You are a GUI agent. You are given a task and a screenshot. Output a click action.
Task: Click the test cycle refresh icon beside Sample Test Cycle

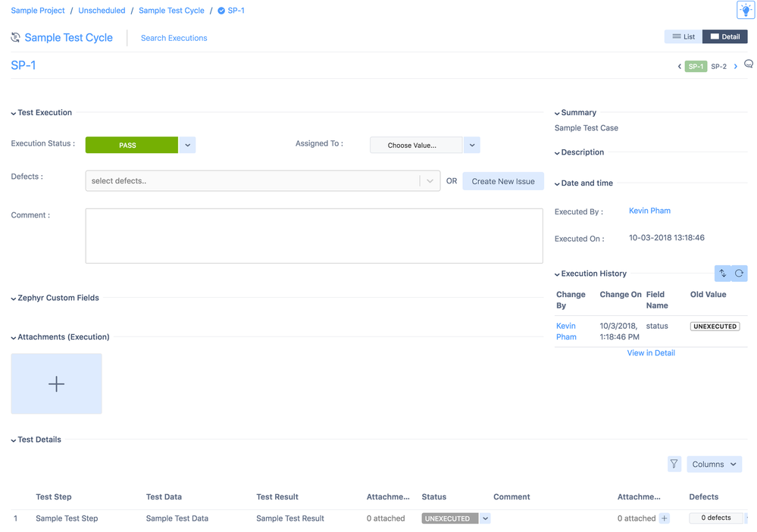click(x=15, y=37)
